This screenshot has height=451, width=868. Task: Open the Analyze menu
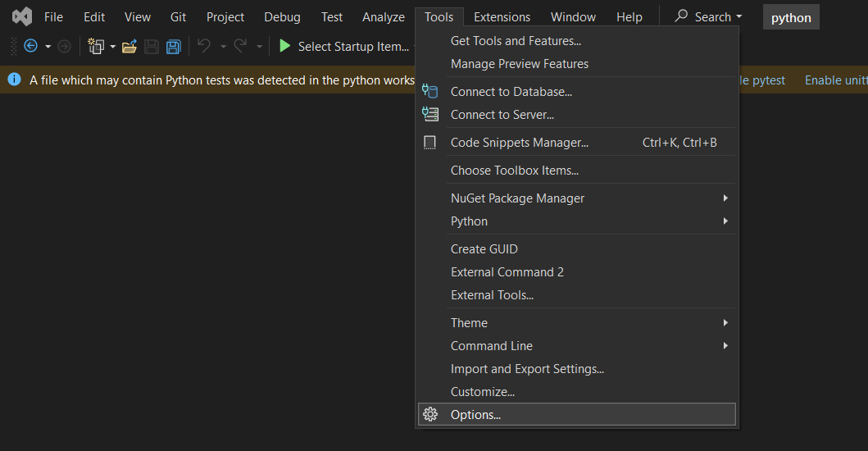[384, 17]
